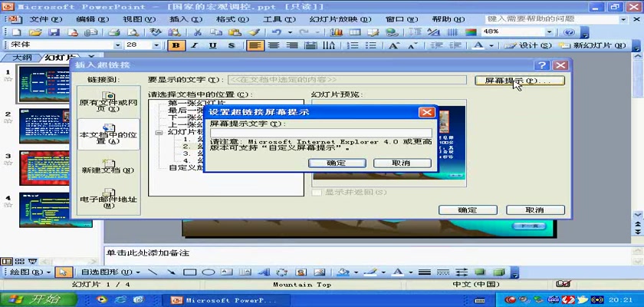
Task: Select the Arrow drawing tool
Action: pyautogui.click(x=171, y=272)
